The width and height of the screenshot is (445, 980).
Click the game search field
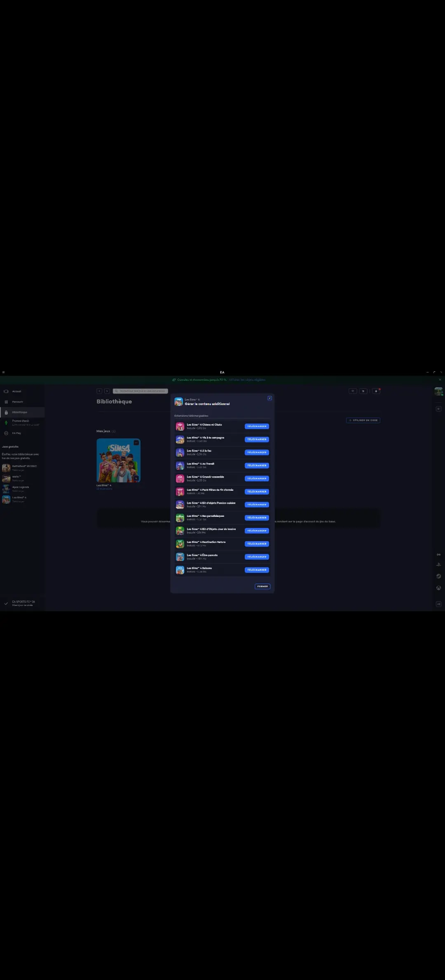141,391
